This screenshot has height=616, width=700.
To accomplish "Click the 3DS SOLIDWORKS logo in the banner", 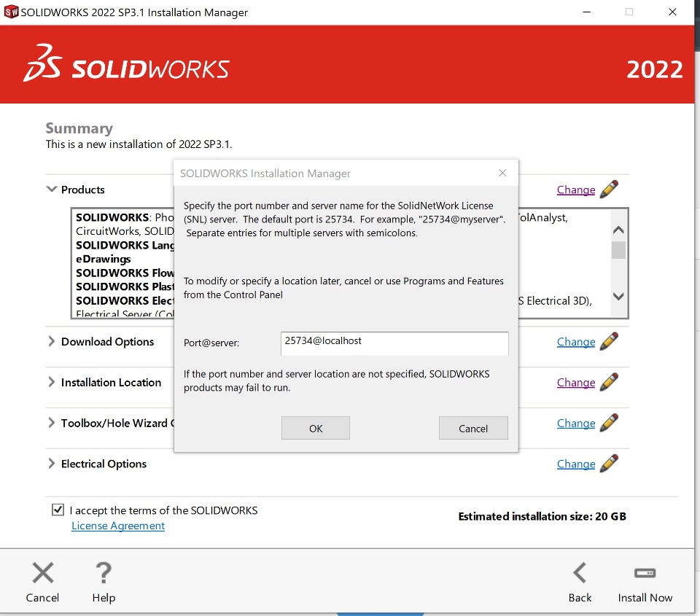I will (126, 64).
